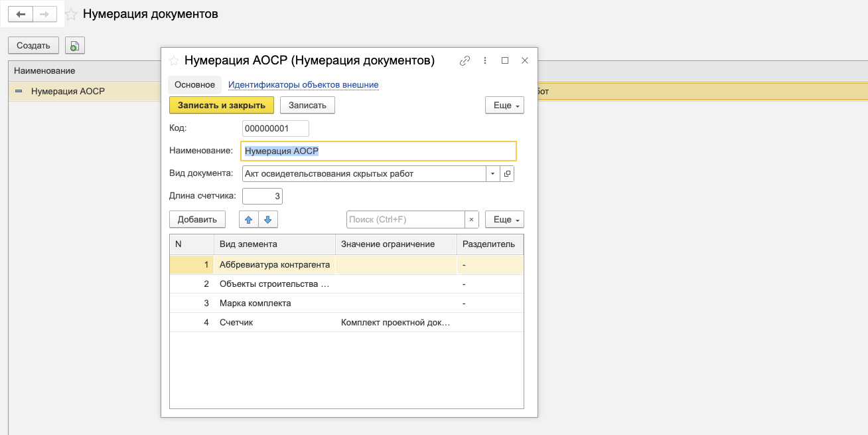The height and width of the screenshot is (435, 868).
Task: Click the copy-document icon next to Создать
Action: pos(75,46)
